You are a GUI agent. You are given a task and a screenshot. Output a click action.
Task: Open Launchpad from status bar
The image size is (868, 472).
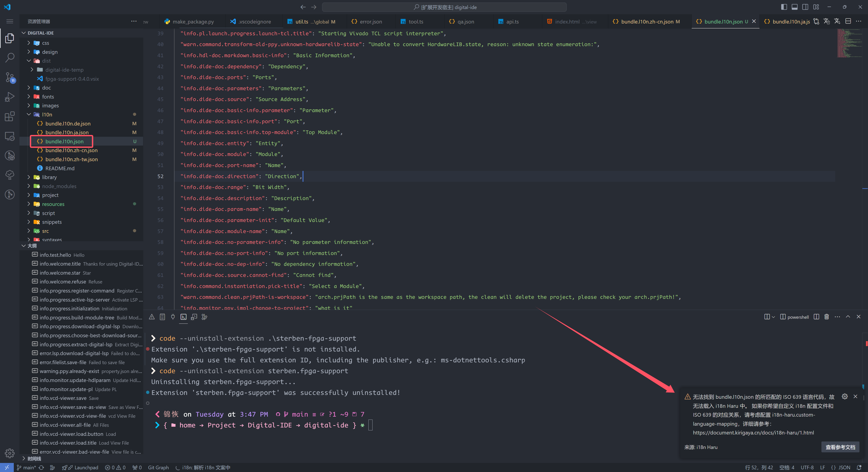[x=80, y=467]
